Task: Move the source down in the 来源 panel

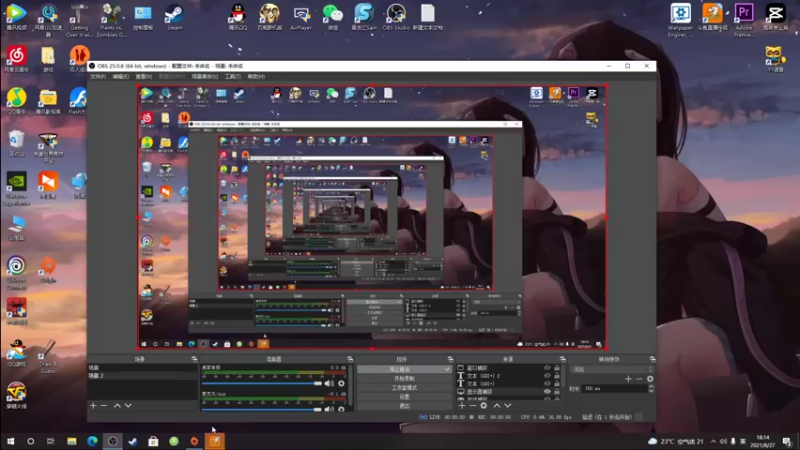Action: click(508, 406)
